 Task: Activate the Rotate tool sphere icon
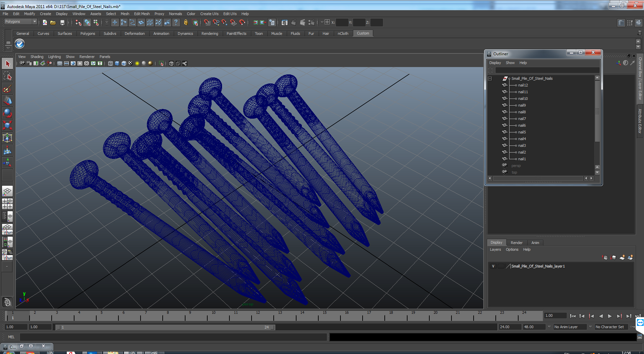7,113
